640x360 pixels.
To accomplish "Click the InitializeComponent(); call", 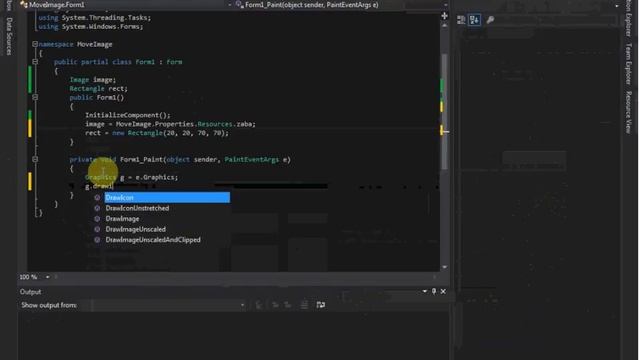I will (x=128, y=115).
